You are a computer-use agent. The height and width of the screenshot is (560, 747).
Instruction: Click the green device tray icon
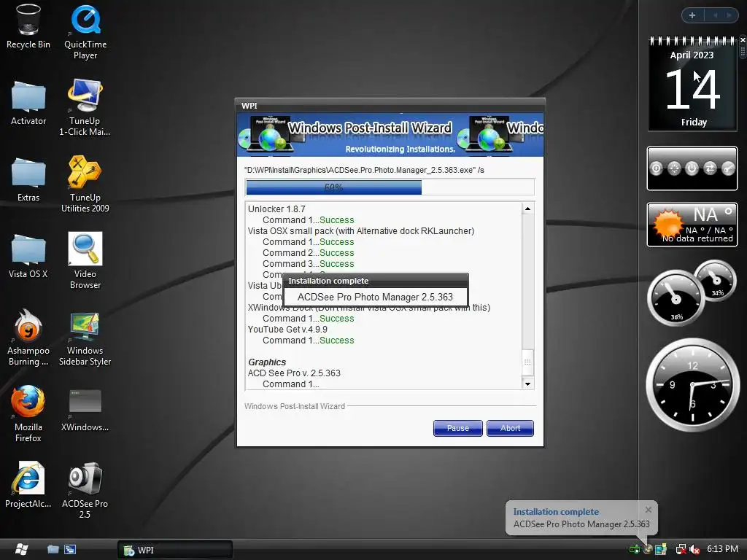point(635,550)
